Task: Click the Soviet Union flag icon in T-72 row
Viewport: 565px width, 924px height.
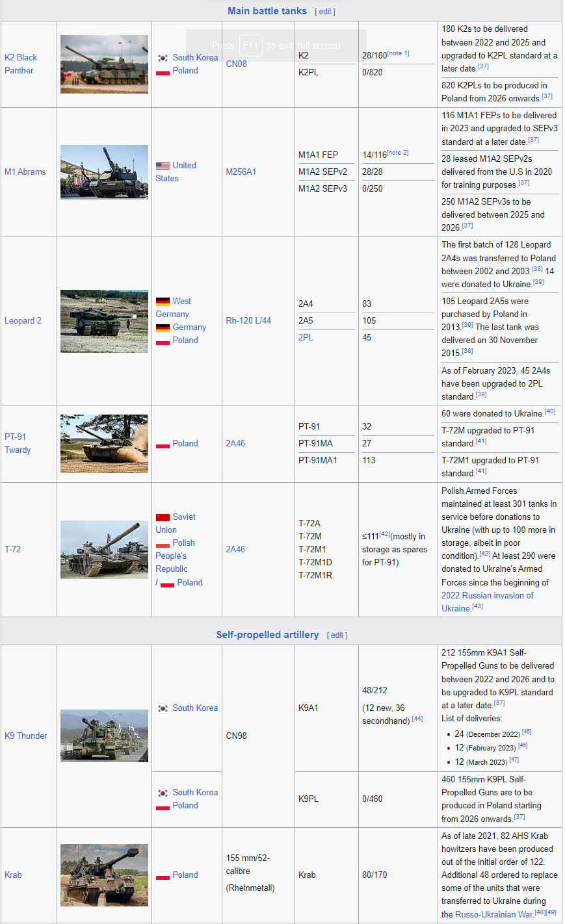Action: point(163,517)
